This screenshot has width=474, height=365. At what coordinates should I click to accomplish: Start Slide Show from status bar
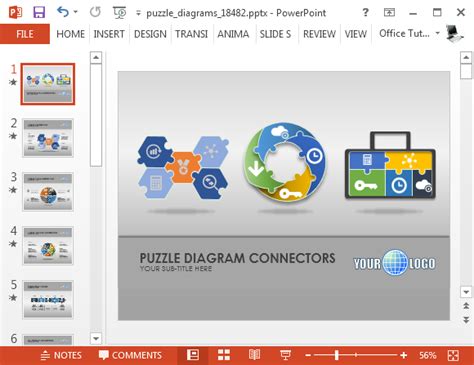click(285, 355)
